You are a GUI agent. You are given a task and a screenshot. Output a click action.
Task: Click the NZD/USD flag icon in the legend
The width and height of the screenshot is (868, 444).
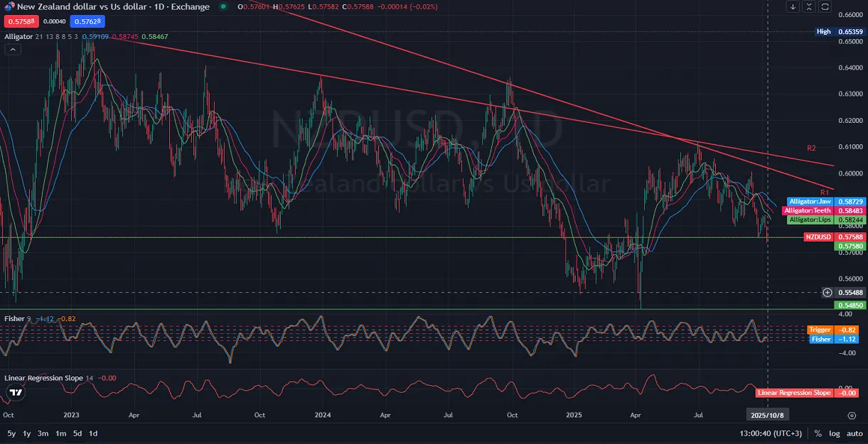(x=10, y=6)
